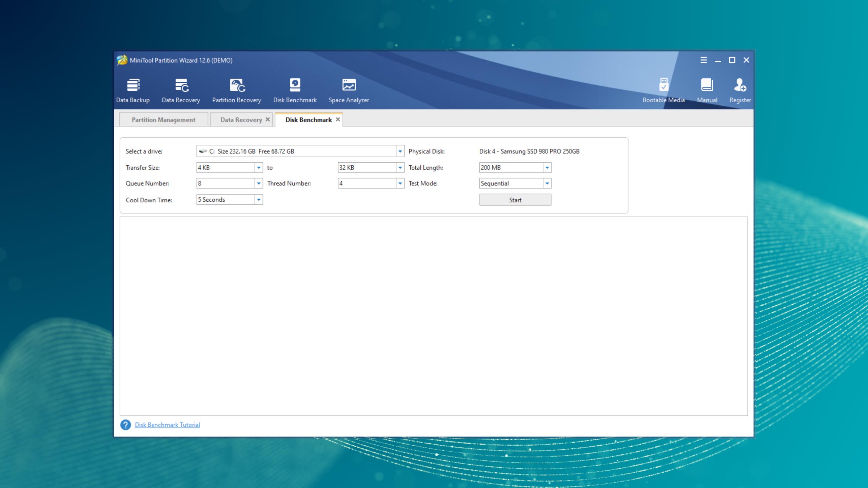868x488 pixels.
Task: Close the Data Recovery tab
Action: click(268, 119)
